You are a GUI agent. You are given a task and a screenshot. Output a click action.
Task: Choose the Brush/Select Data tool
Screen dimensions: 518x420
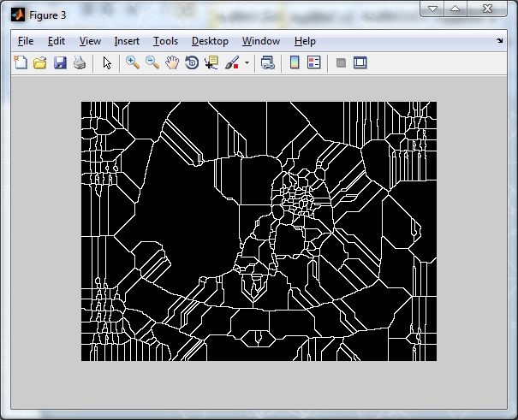click(232, 62)
